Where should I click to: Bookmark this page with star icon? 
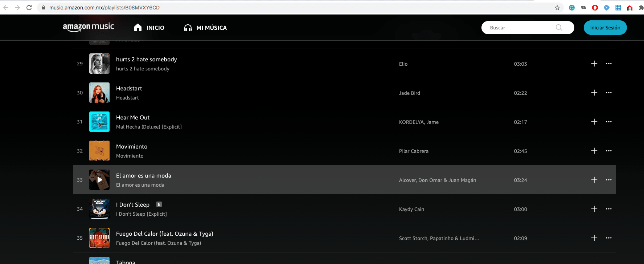[x=557, y=8]
